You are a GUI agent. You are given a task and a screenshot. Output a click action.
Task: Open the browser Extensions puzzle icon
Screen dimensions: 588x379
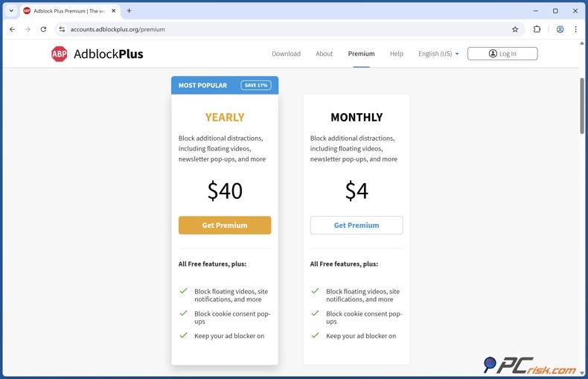pos(537,30)
